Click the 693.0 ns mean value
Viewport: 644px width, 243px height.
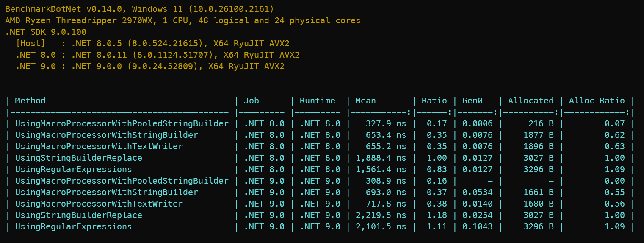[386, 192]
